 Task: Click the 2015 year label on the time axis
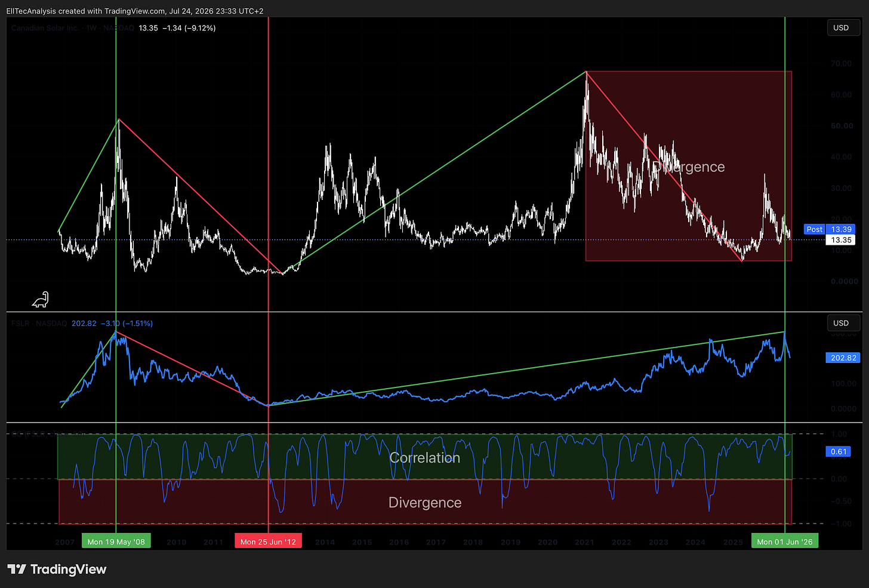[362, 542]
